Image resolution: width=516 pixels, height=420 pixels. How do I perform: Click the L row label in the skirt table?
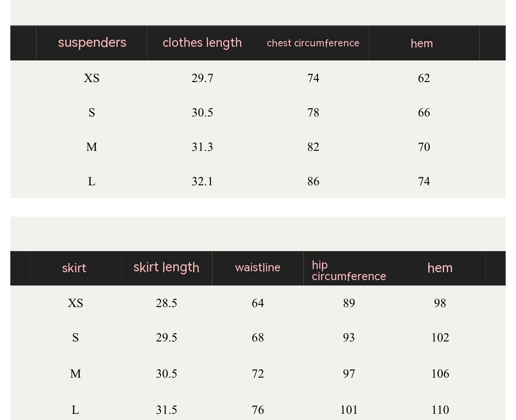tap(75, 410)
